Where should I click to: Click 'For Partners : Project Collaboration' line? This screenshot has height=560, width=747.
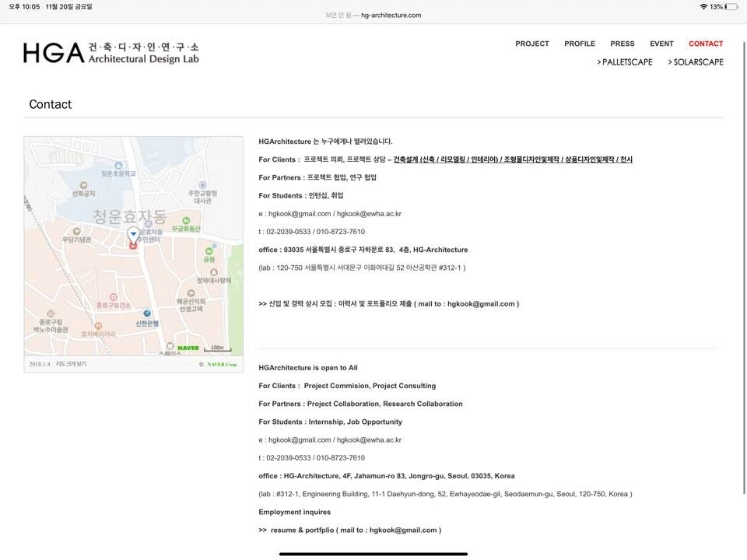click(x=360, y=404)
